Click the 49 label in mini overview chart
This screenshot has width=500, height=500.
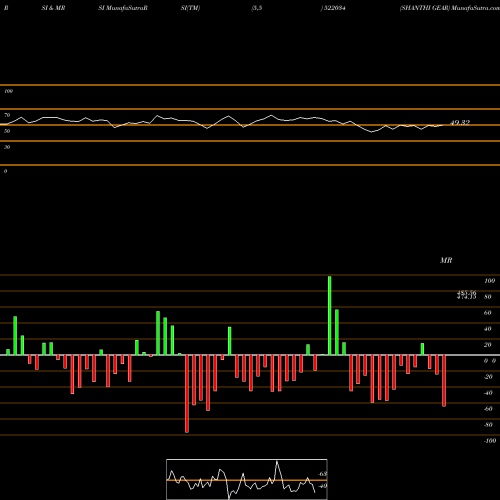click(x=323, y=486)
